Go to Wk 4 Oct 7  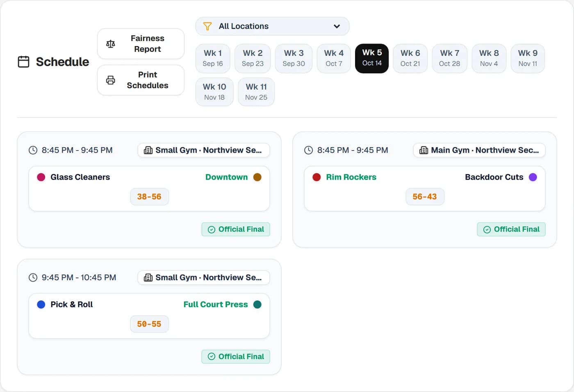click(x=334, y=58)
